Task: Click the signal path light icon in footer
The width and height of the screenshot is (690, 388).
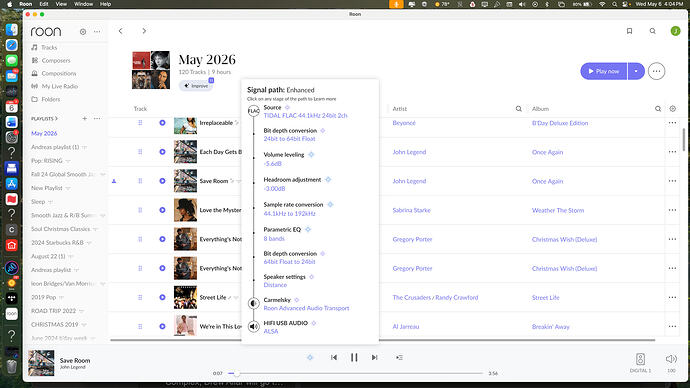Action: click(310, 357)
